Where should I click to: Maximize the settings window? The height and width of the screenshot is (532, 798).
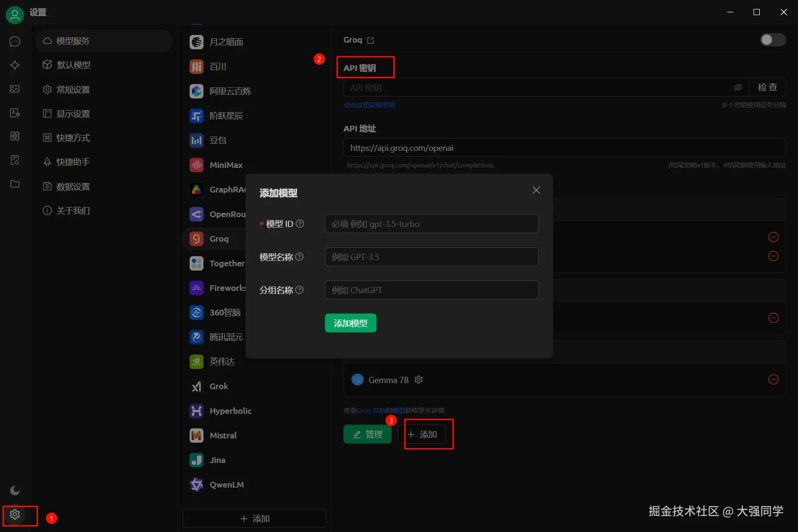pyautogui.click(x=756, y=12)
